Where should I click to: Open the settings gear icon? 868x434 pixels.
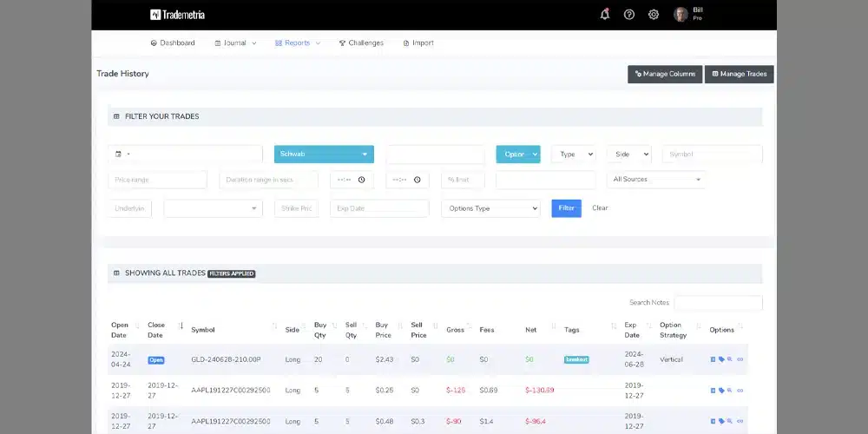(654, 15)
